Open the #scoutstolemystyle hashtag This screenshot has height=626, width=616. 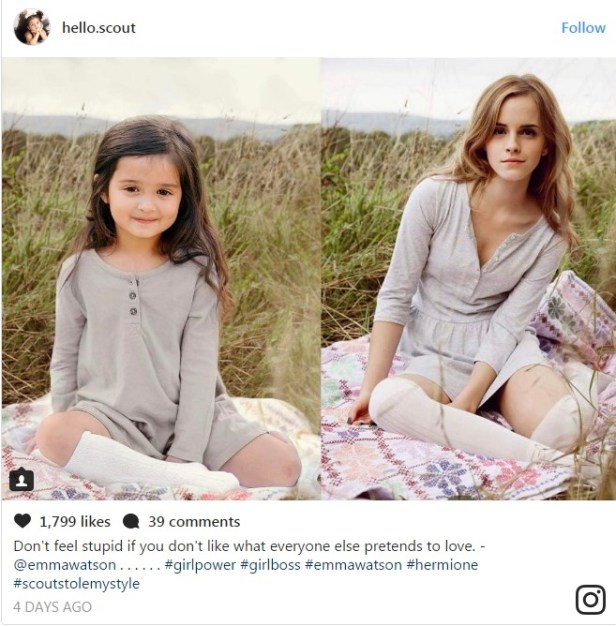pyautogui.click(x=77, y=584)
